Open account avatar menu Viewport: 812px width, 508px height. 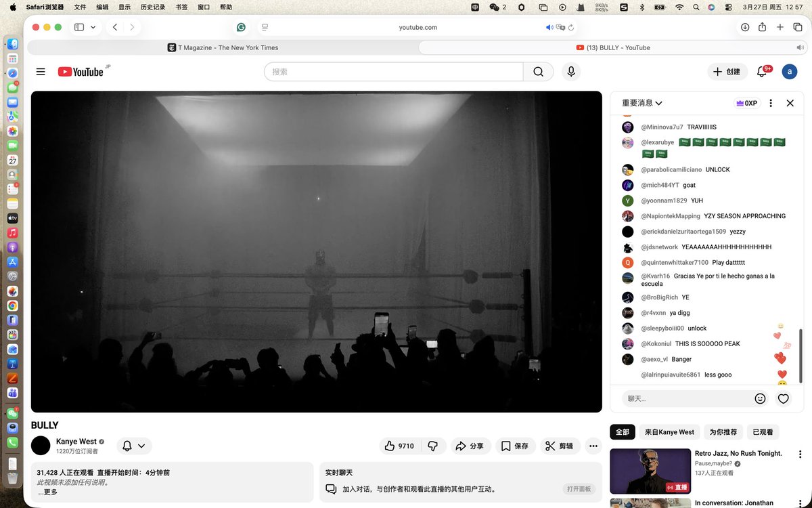click(789, 72)
